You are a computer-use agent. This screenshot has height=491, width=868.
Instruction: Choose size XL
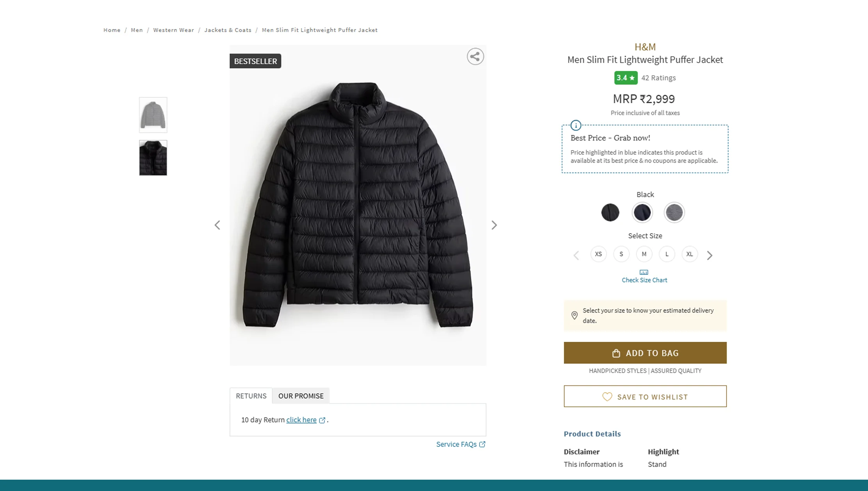click(x=690, y=254)
